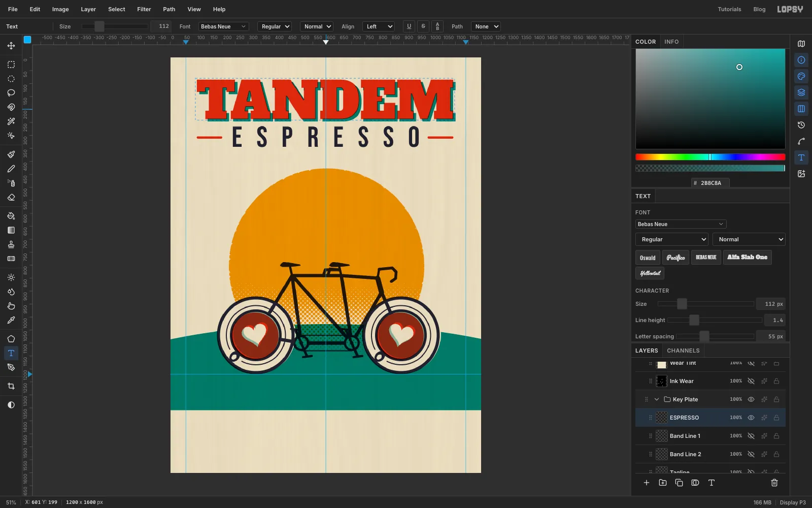Screen dimensions: 812x508
Task: Toggle underline text formatting
Action: click(x=409, y=26)
